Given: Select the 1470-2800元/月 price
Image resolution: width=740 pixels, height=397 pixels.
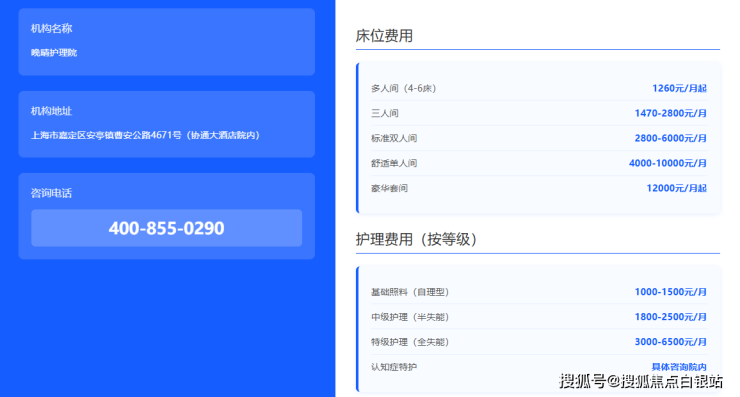Looking at the screenshot, I should click(671, 113).
